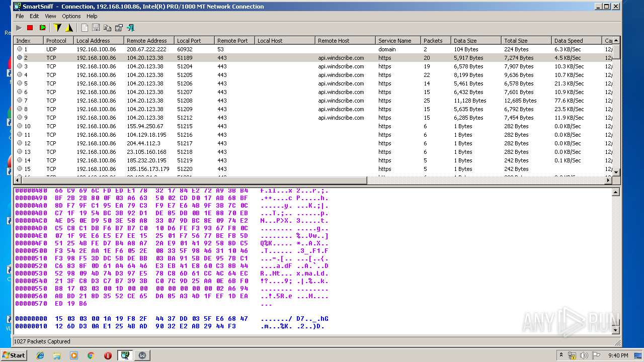
Task: Click SmartSniff taskbar button
Action: pos(125,355)
